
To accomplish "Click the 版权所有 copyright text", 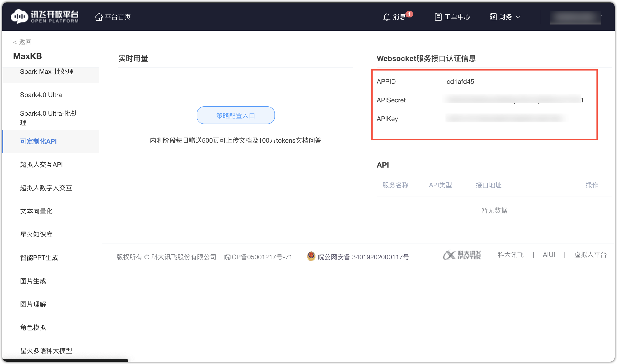I will pos(166,257).
